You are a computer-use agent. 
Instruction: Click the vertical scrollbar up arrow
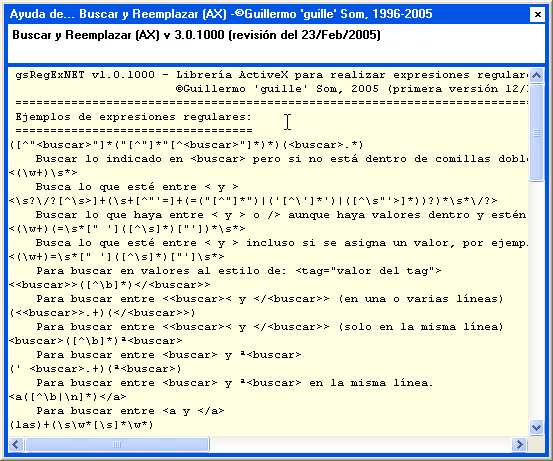coord(536,75)
